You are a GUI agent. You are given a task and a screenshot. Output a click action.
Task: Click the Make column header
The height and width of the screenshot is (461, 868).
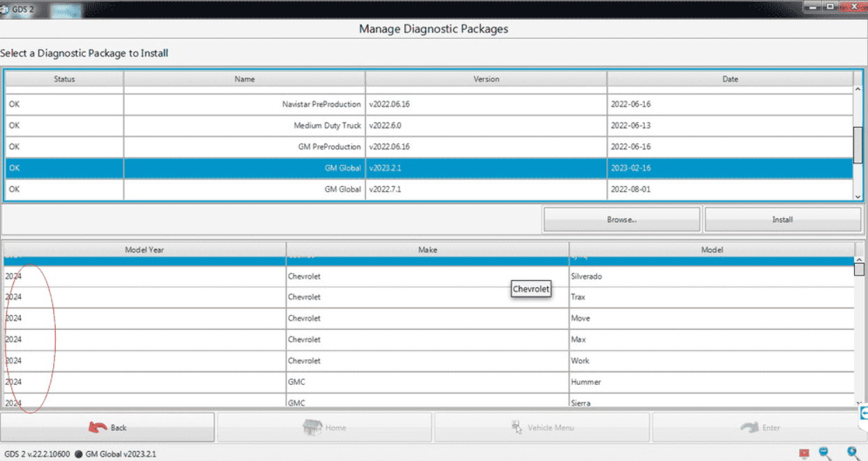coord(427,250)
